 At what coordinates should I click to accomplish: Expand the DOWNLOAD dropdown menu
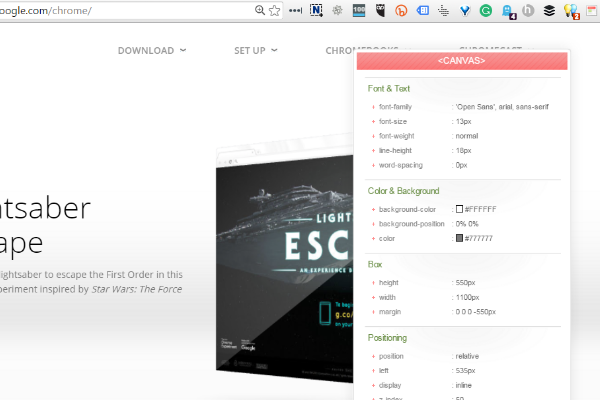(x=152, y=50)
